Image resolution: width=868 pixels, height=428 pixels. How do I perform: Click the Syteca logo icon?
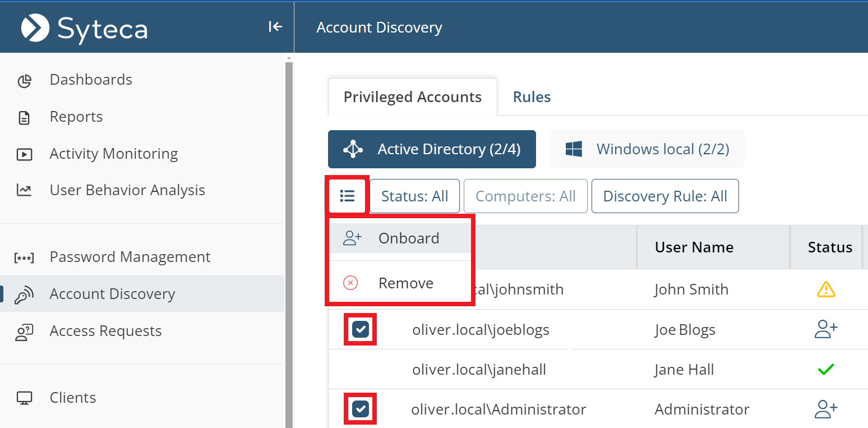click(x=35, y=27)
